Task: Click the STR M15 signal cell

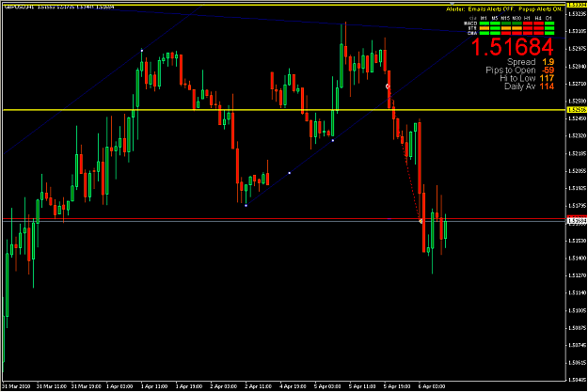Action: 506,28
